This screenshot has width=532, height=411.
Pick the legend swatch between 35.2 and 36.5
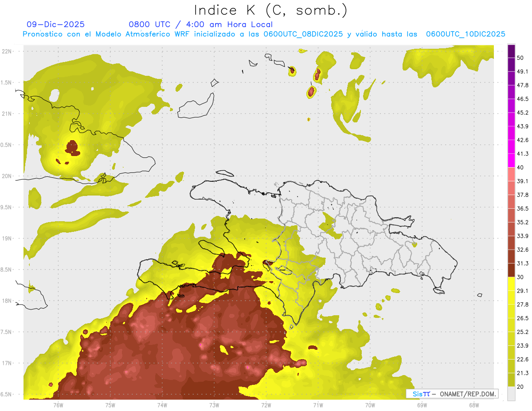tap(512, 215)
